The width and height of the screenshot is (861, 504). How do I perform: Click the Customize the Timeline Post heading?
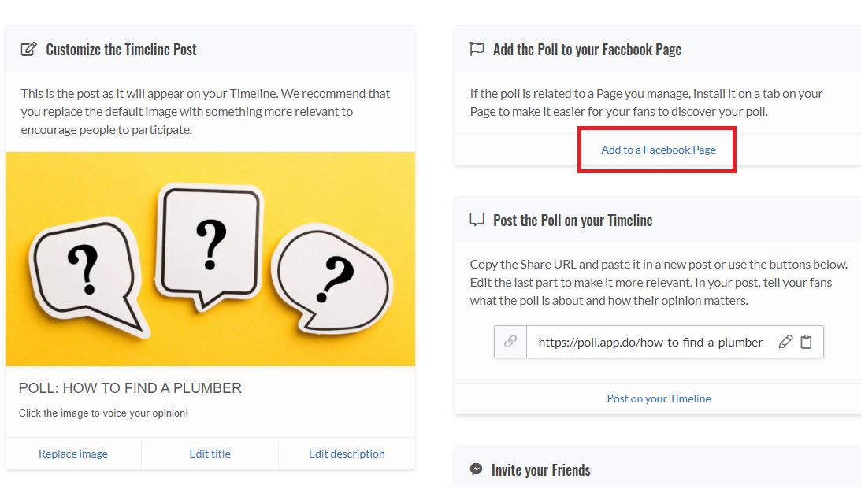(121, 50)
